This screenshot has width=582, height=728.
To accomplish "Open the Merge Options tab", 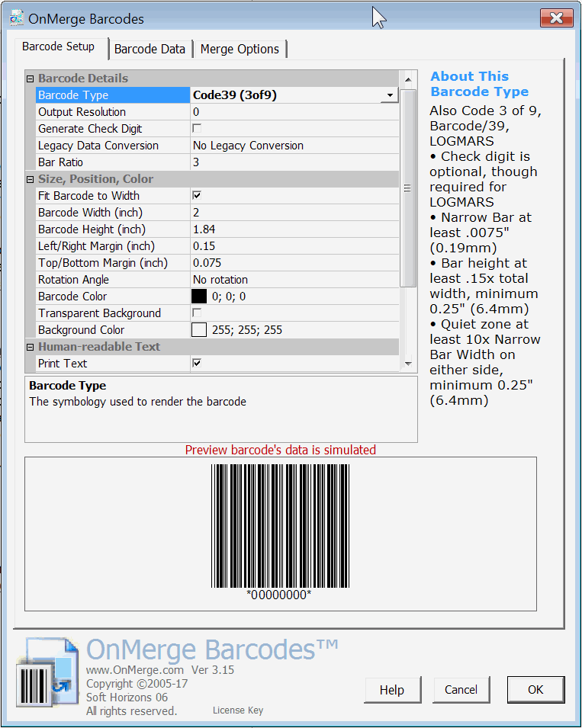I will point(240,49).
